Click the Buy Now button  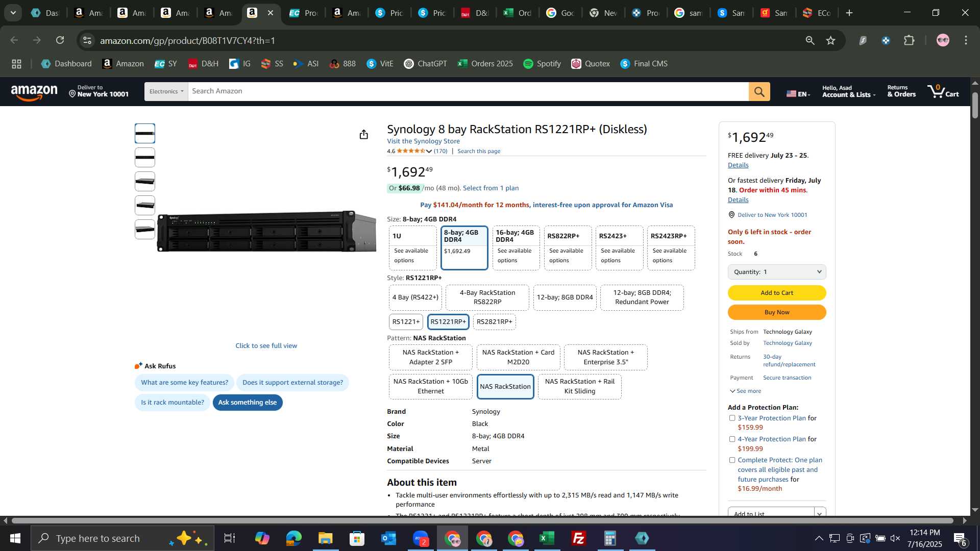coord(776,312)
